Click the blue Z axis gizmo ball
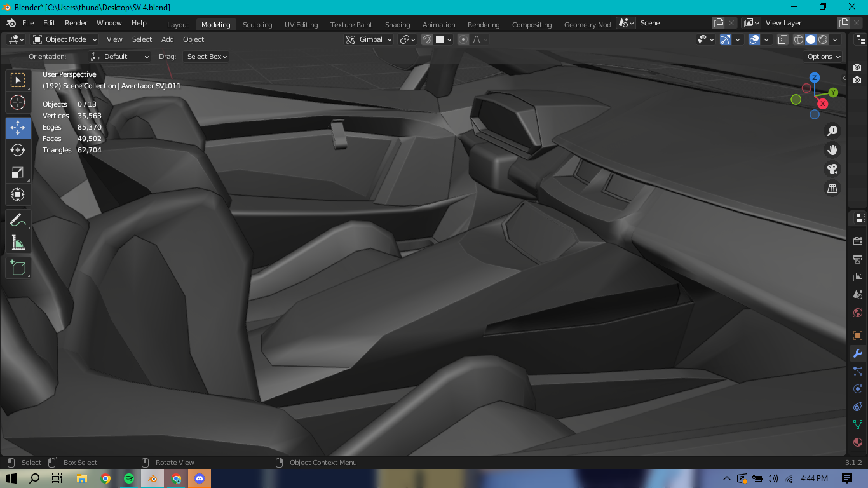The image size is (868, 488). click(814, 78)
